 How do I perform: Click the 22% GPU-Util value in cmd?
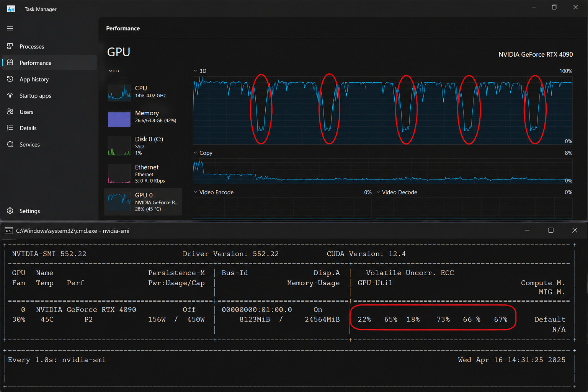(364, 319)
